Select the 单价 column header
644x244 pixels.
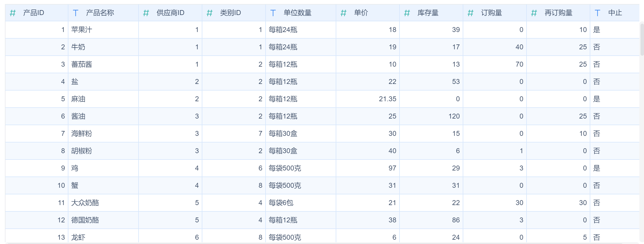[x=361, y=13]
